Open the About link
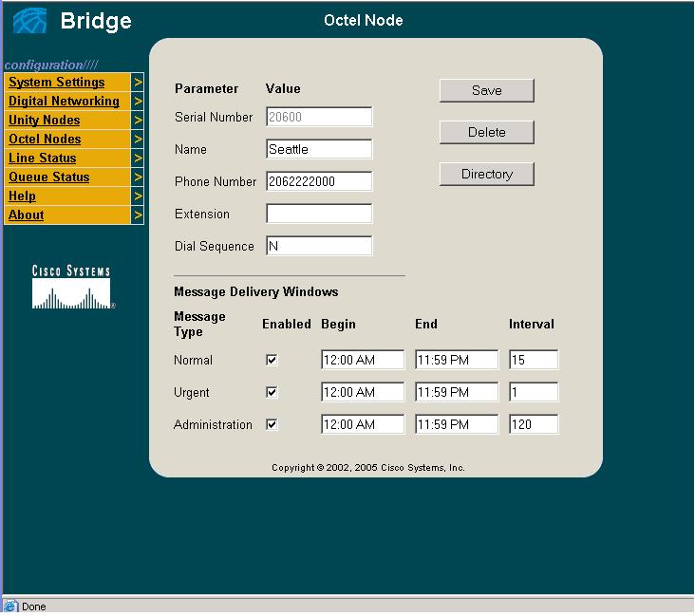 [27, 215]
